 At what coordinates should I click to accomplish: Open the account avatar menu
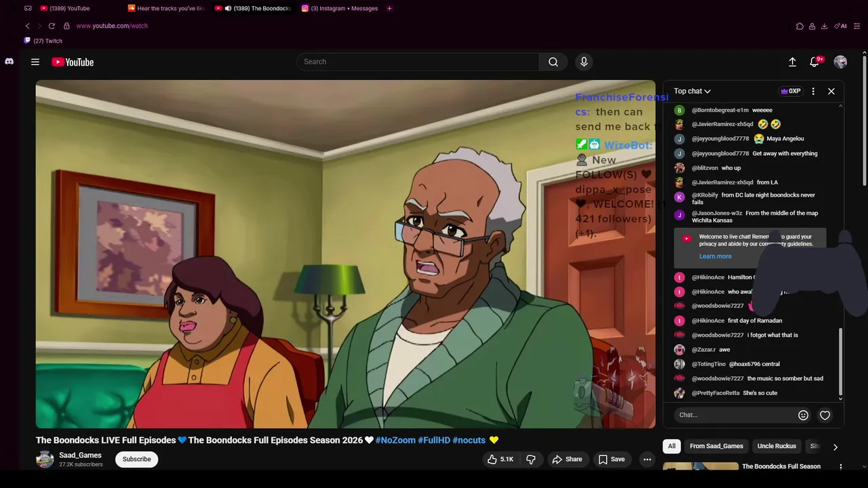(840, 62)
